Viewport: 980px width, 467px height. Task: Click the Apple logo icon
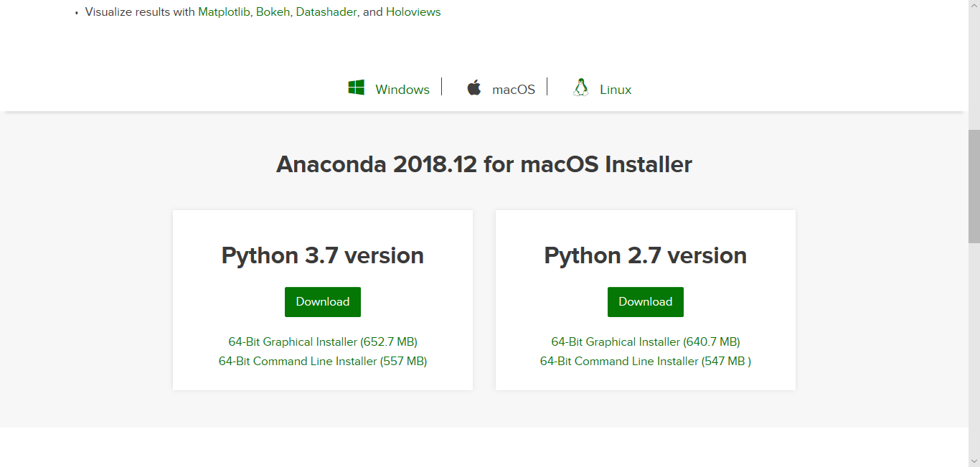tap(474, 88)
